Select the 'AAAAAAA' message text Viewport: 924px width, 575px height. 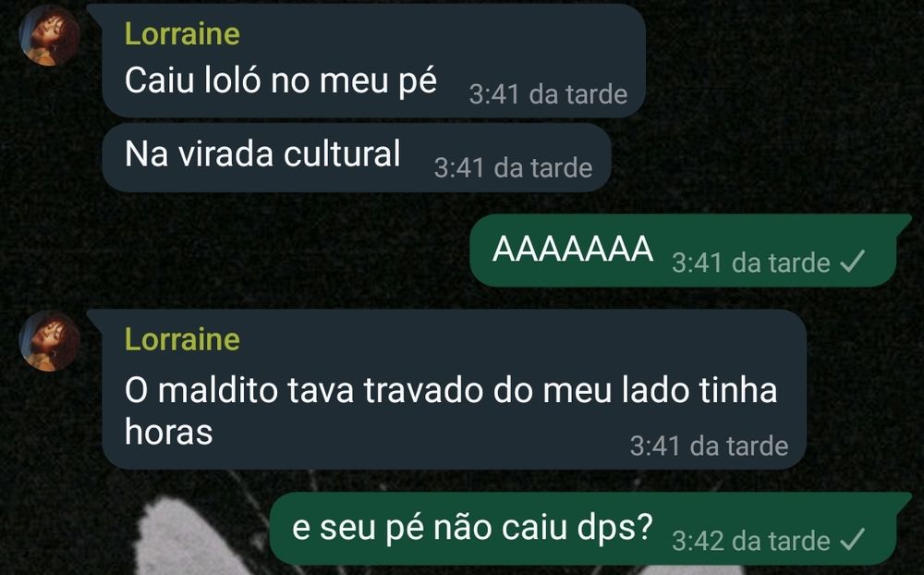[573, 249]
